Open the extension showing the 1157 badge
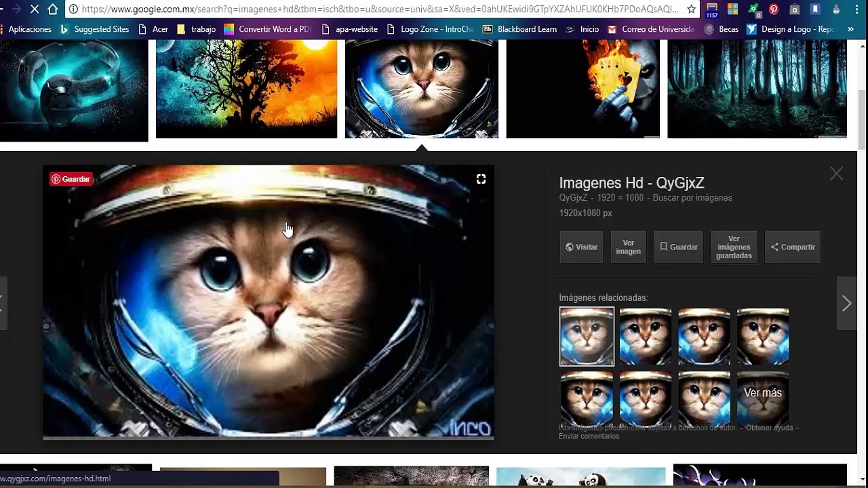The width and height of the screenshot is (868, 488). click(x=712, y=10)
